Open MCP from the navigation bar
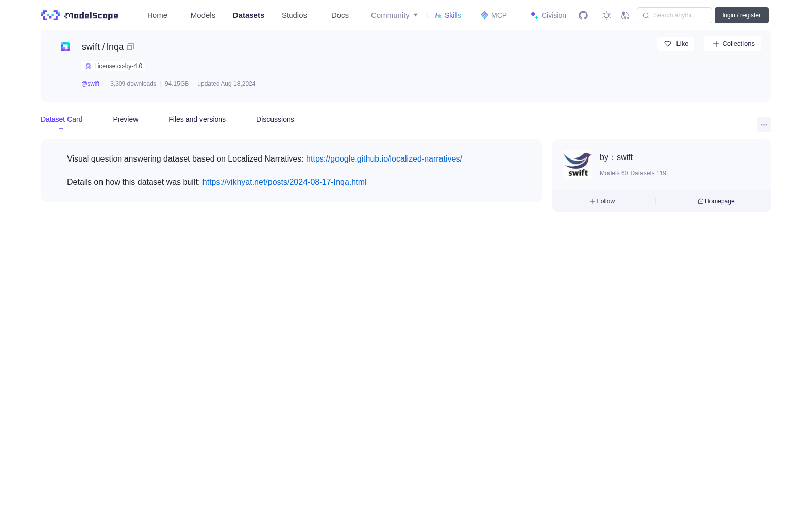Screen dimensions: 812x508 coord(493,15)
